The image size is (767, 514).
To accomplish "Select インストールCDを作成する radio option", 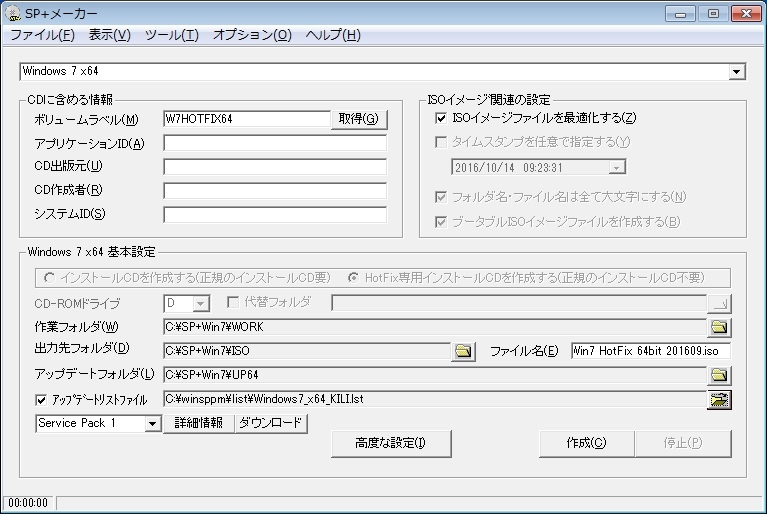I will click(49, 278).
